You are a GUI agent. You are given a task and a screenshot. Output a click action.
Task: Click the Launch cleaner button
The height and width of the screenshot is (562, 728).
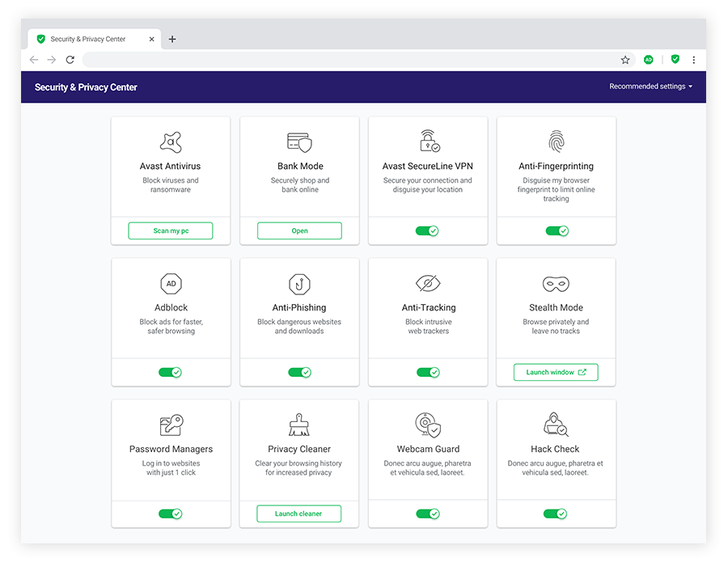299,513
